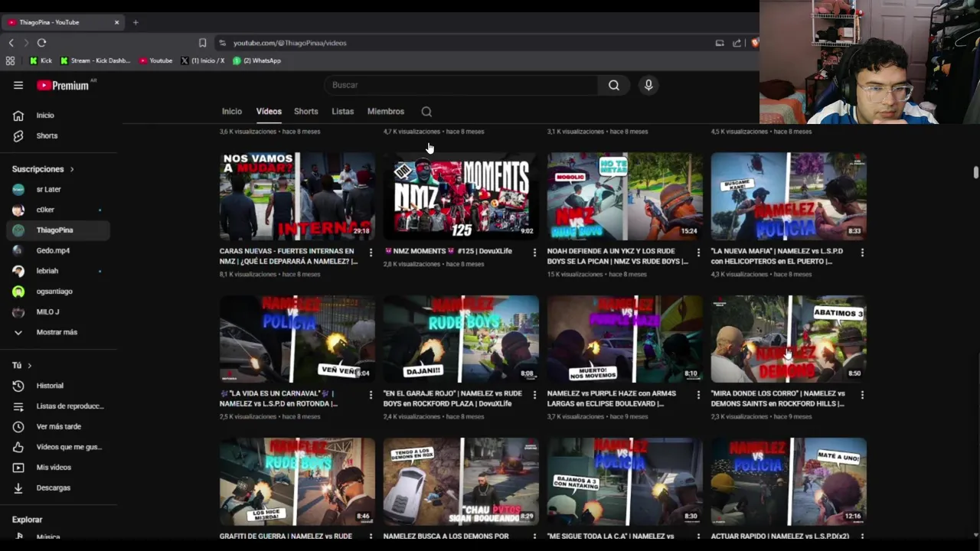Open Videos que me gustan
The height and width of the screenshot is (551, 980).
[58, 447]
